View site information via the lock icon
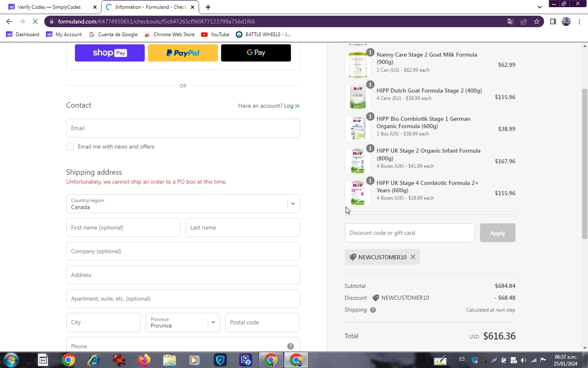 51,22
